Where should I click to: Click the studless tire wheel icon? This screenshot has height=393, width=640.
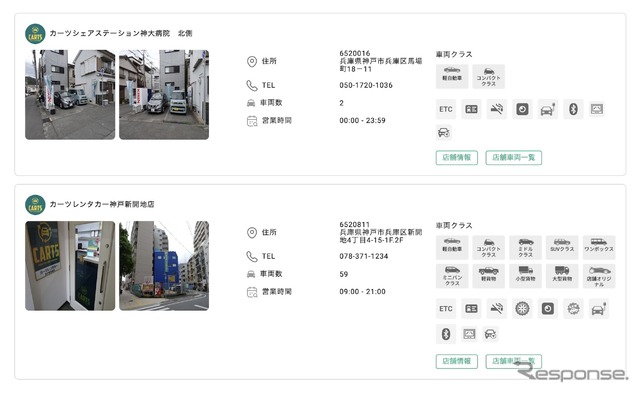[x=522, y=309]
